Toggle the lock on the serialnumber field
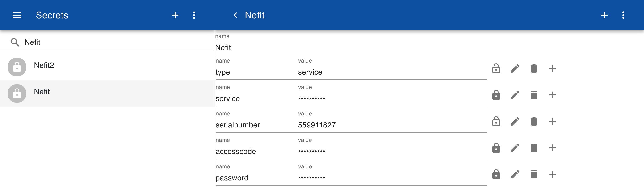The height and width of the screenshot is (187, 644). point(496,121)
